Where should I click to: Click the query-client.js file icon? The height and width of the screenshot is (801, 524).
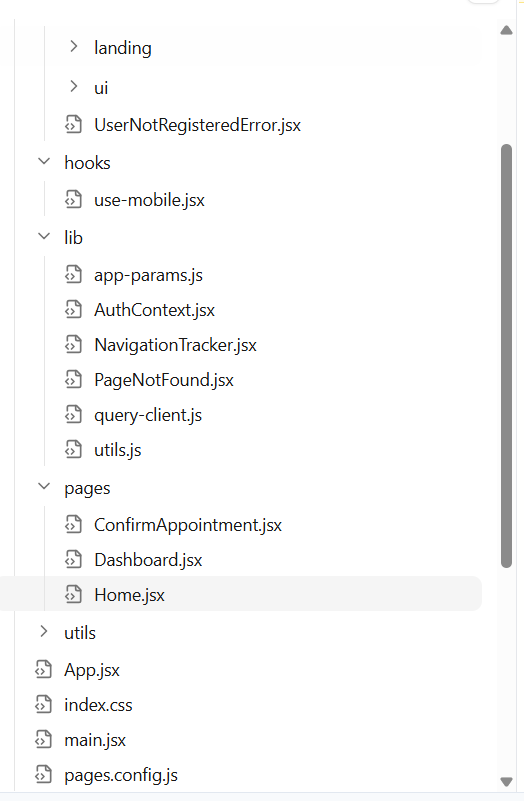click(73, 415)
